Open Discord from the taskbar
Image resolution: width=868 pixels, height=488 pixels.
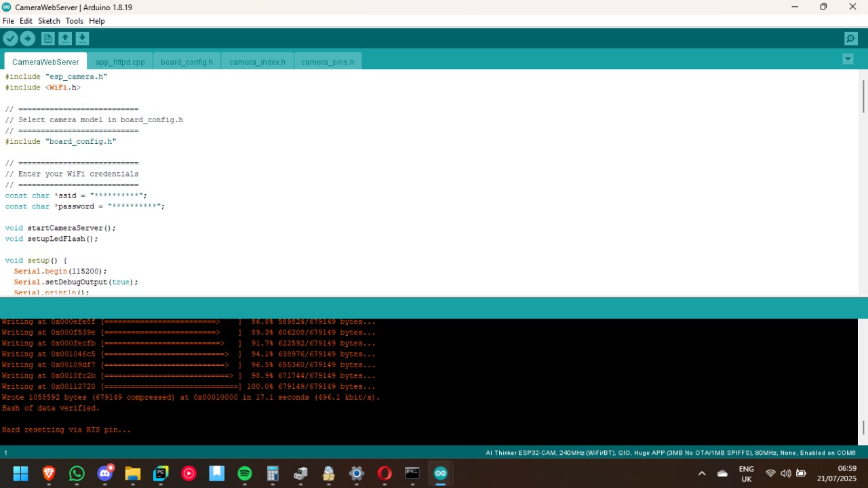105,473
